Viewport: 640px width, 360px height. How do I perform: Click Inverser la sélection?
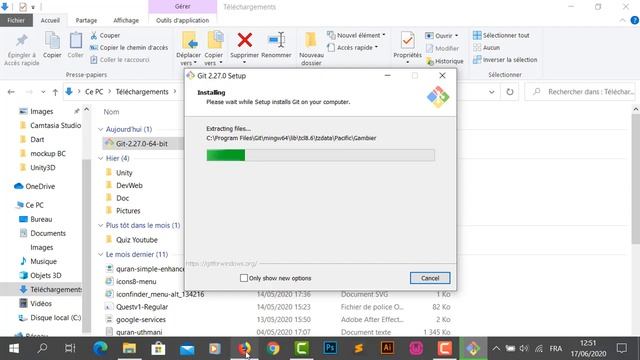pos(505,60)
